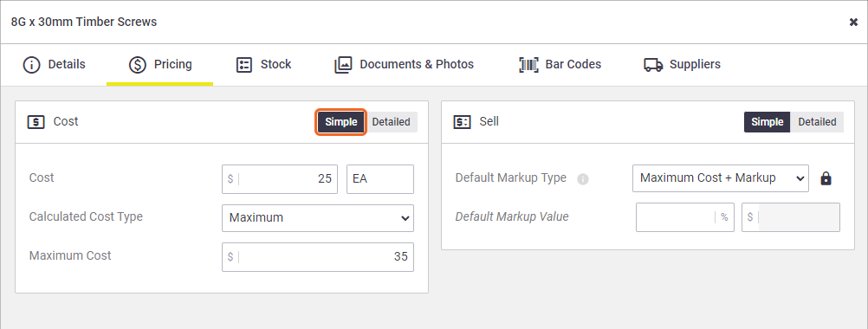Viewport: 868px width, 329px height.
Task: Click the '8G x 30mm Timber Screws' title
Action: pyautogui.click(x=84, y=23)
